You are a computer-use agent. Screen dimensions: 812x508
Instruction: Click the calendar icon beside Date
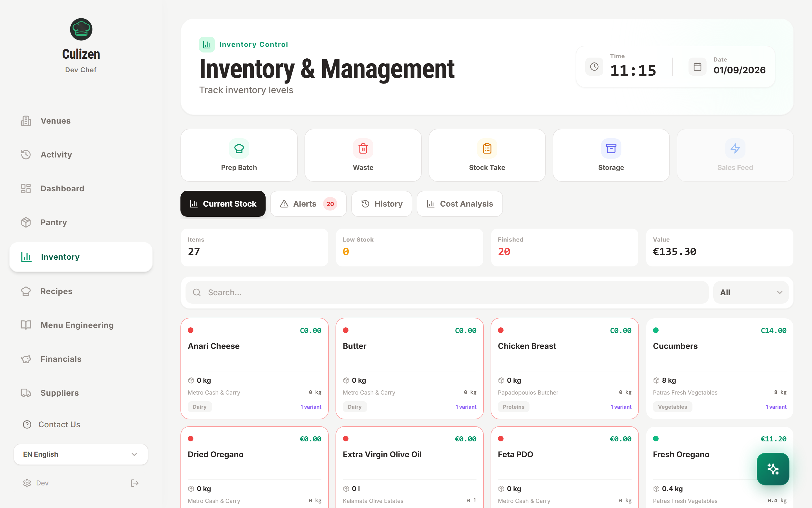point(698,67)
